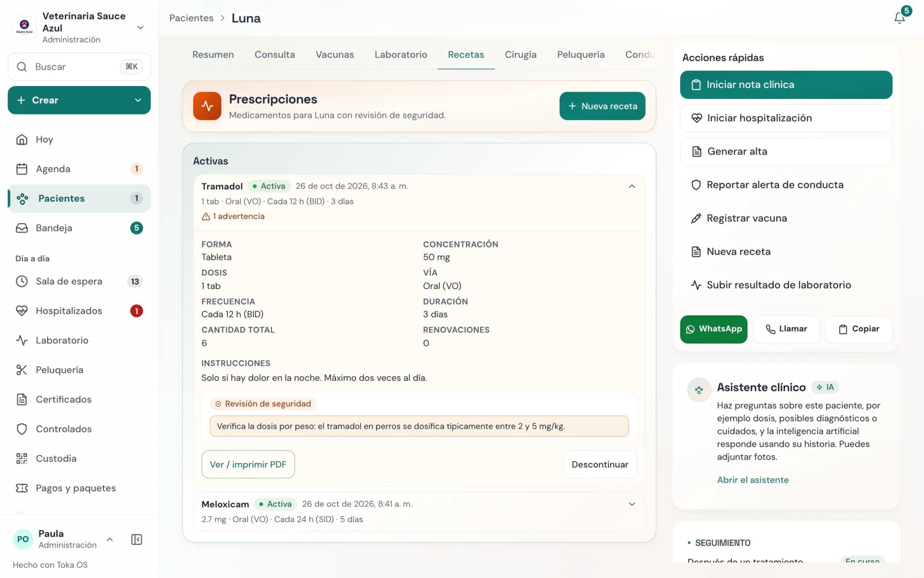Click the Reportar alerta shield icon

pos(696,185)
